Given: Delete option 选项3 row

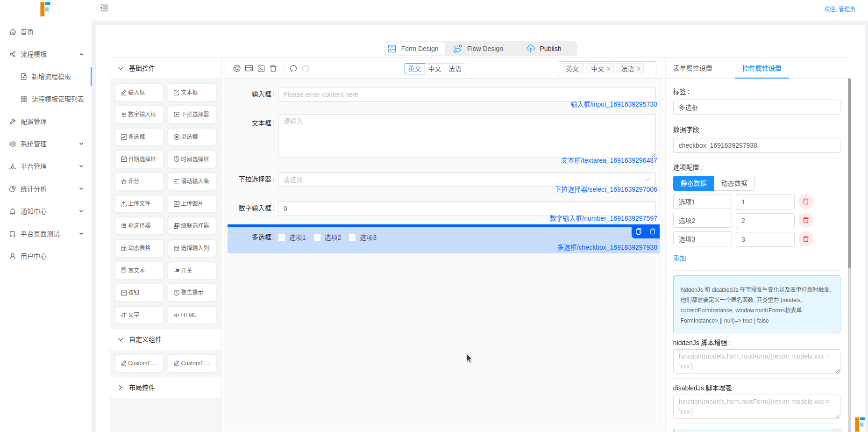Looking at the screenshot, I should [806, 239].
